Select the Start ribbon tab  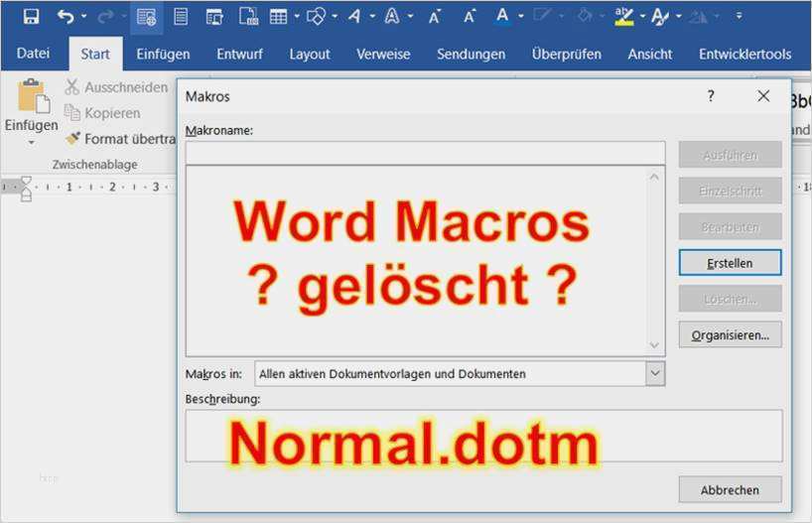(x=95, y=54)
